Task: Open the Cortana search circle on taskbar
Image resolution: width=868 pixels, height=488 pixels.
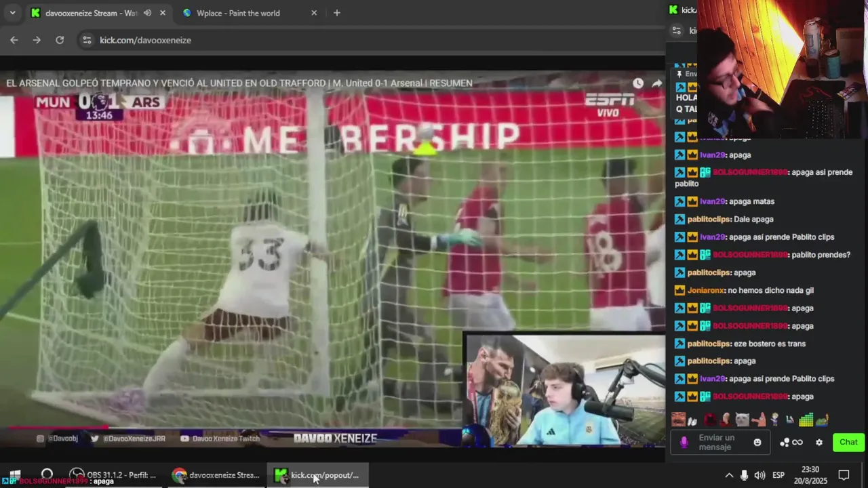Action: point(47,475)
